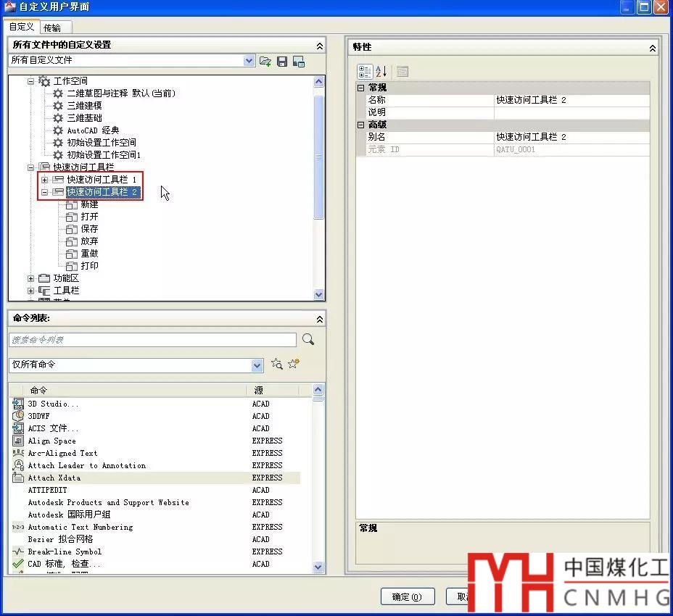Viewport: 673px width, 616px height.
Task: Expand the 工具栏 tree node
Action: [x=31, y=291]
